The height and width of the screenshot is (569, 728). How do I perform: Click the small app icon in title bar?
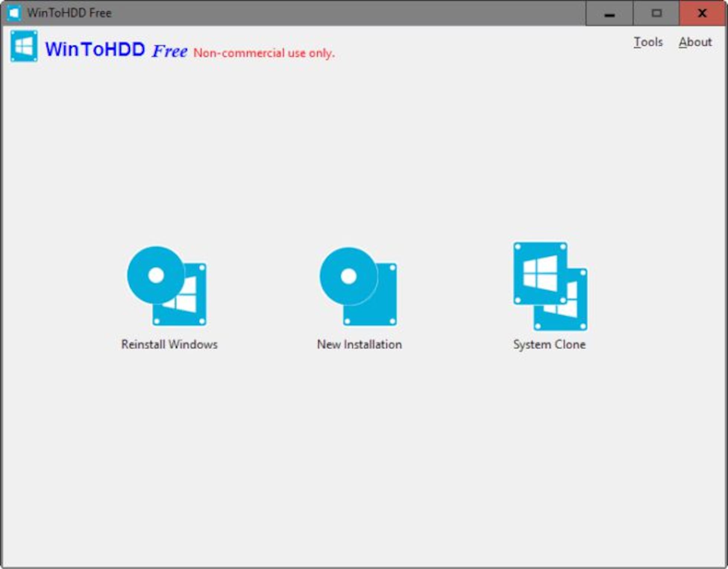14,13
